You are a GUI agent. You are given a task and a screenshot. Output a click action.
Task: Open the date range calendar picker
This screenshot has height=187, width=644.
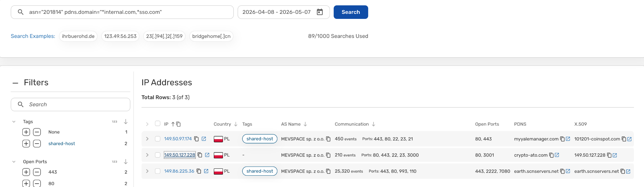[x=320, y=12]
